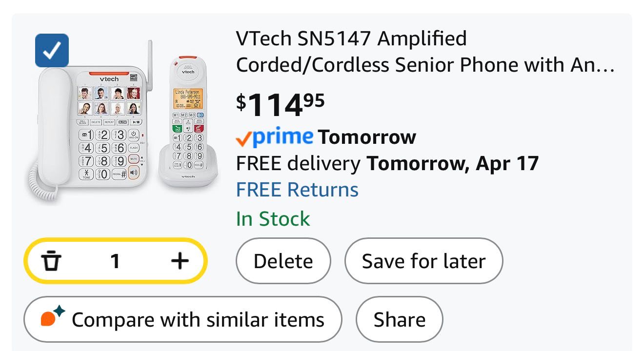Screen dimensions: 644x351
Task: Click the $114.95 price
Action: click(280, 104)
